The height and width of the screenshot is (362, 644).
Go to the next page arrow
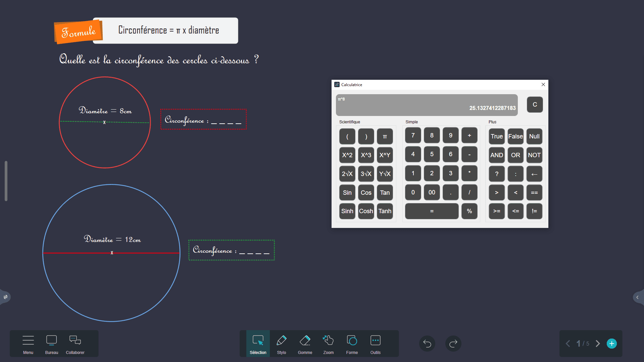click(x=598, y=344)
